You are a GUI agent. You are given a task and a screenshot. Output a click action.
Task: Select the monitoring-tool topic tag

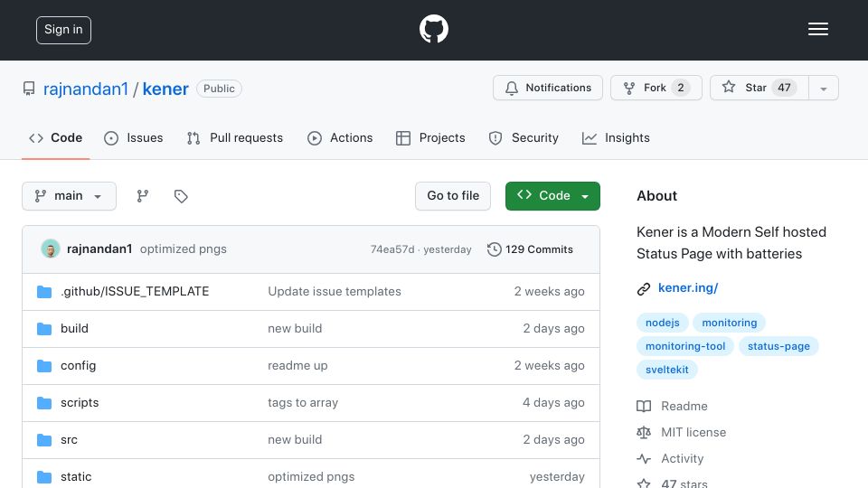coord(685,346)
